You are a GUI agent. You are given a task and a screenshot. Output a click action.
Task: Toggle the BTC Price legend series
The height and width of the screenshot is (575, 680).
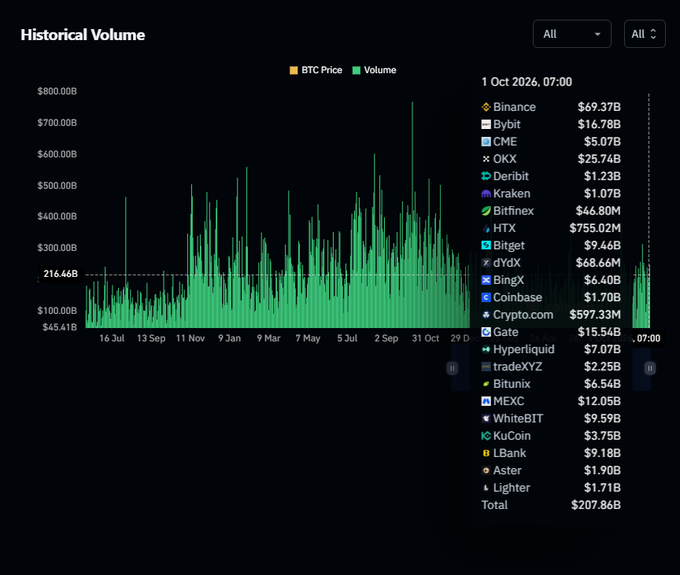click(x=316, y=70)
